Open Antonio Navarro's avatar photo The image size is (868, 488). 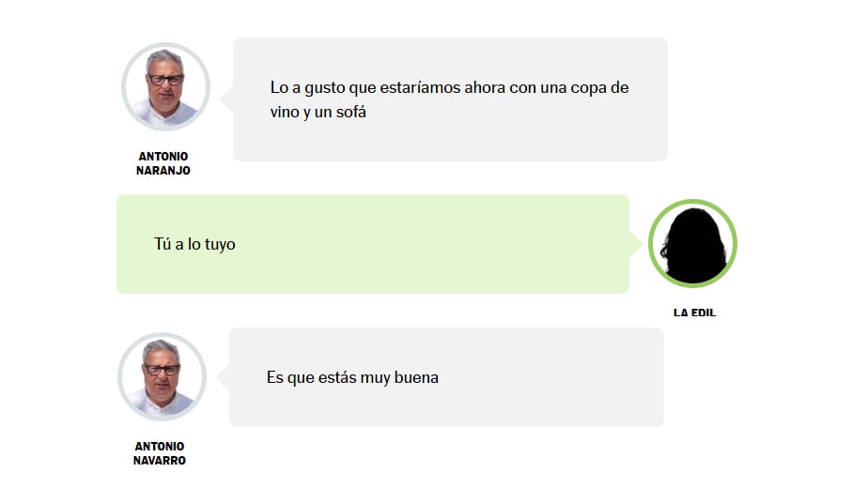click(x=162, y=376)
